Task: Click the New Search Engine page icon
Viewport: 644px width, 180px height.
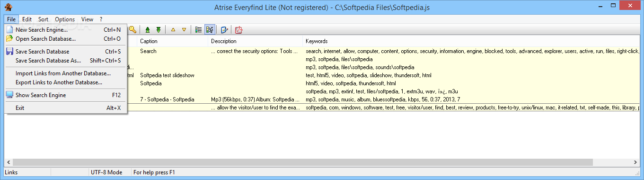Action: pyautogui.click(x=9, y=30)
